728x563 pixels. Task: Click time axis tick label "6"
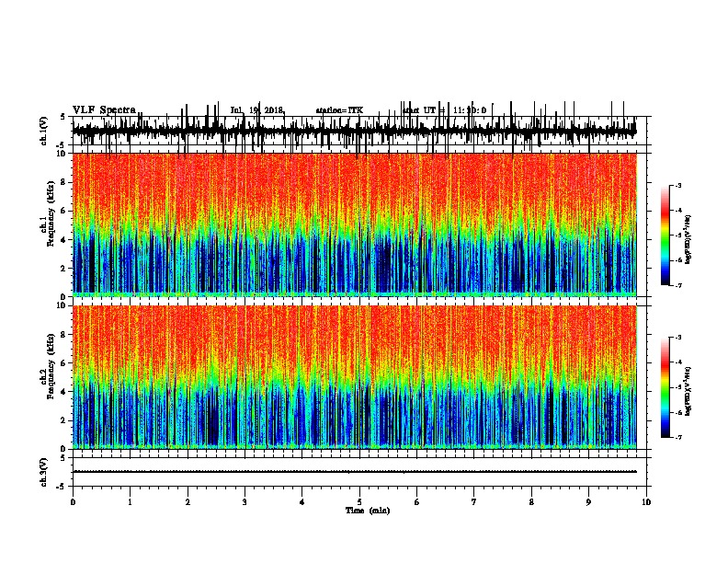tap(417, 502)
